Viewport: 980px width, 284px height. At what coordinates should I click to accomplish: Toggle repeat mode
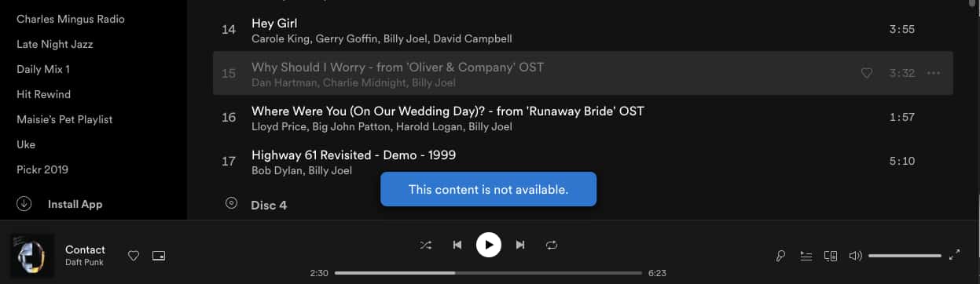[552, 245]
